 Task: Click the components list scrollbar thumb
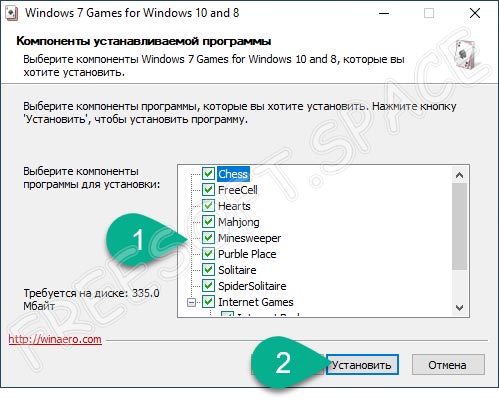(x=460, y=226)
